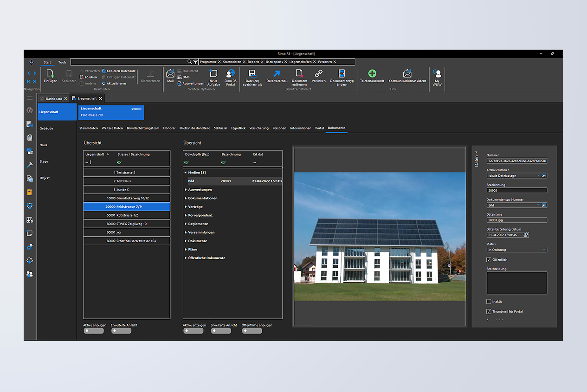Open the Archiv-Nummer dropdown
Viewport: 587px width, 392px height.
coord(538,176)
